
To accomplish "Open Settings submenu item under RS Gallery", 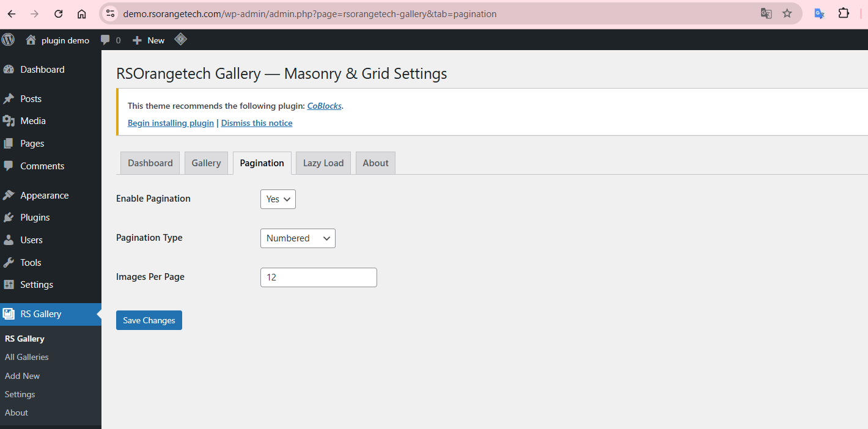I will click(20, 394).
